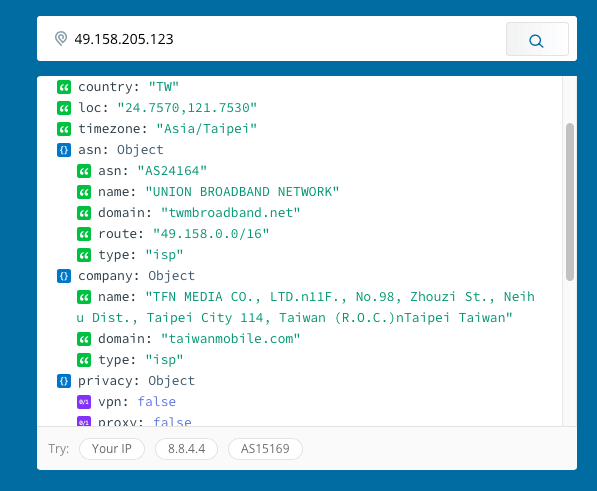Try the AS15169 example lookup
This screenshot has width=597, height=491.
(x=265, y=449)
